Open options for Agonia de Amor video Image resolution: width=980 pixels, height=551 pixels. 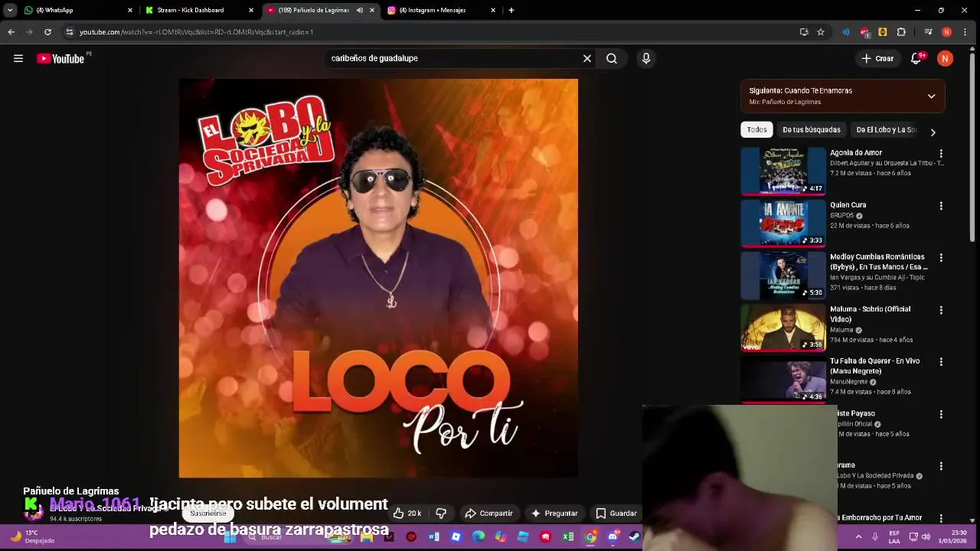point(941,154)
